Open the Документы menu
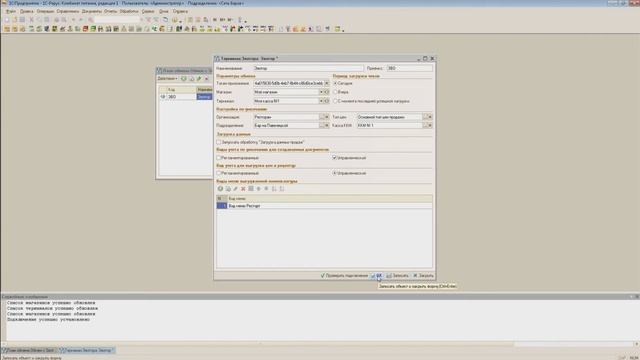Viewport: 640px width, 360px height. 92,11
